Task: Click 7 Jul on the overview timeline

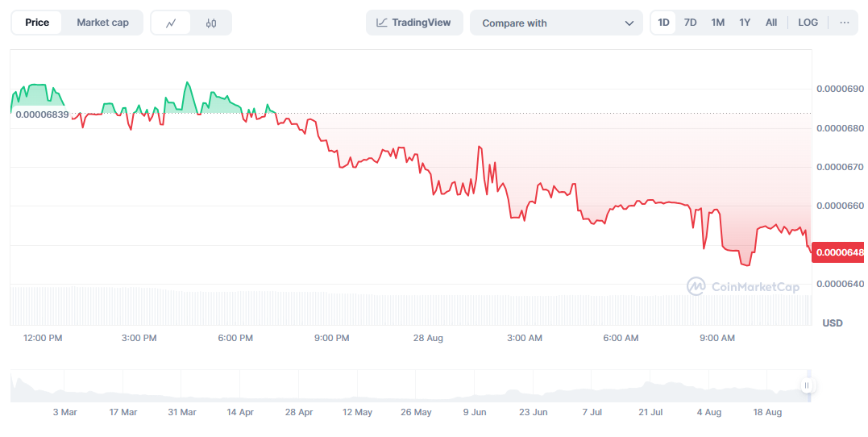Action: tap(592, 412)
